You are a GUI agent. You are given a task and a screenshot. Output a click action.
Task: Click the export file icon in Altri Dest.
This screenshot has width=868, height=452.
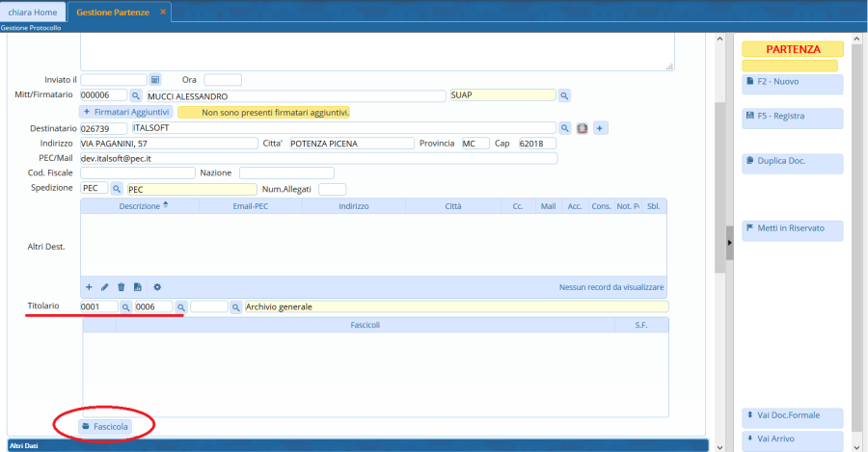click(138, 287)
